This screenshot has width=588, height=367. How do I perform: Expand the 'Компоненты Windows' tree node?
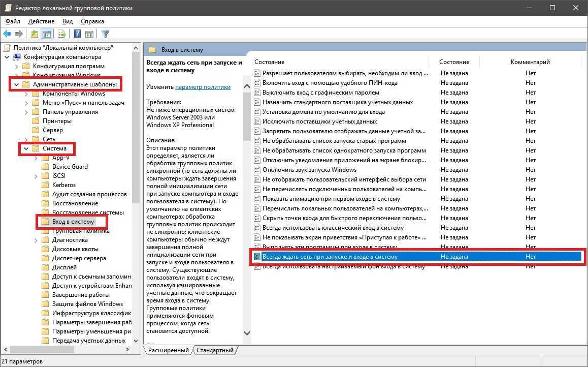coord(26,94)
